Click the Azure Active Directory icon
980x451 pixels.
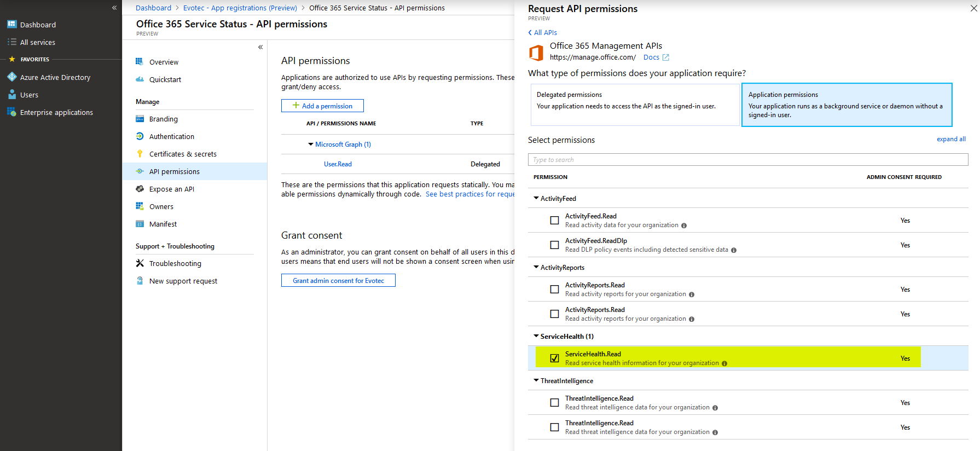[11, 77]
